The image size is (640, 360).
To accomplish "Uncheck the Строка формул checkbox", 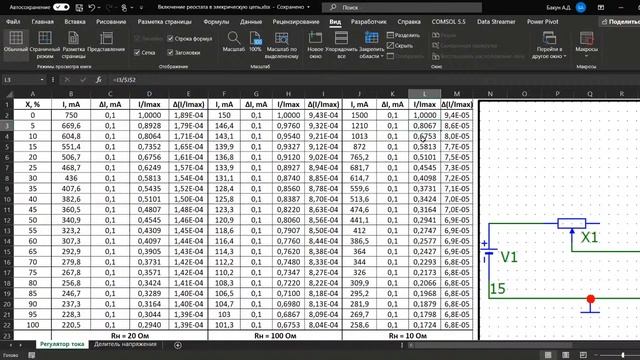I will click(170, 39).
